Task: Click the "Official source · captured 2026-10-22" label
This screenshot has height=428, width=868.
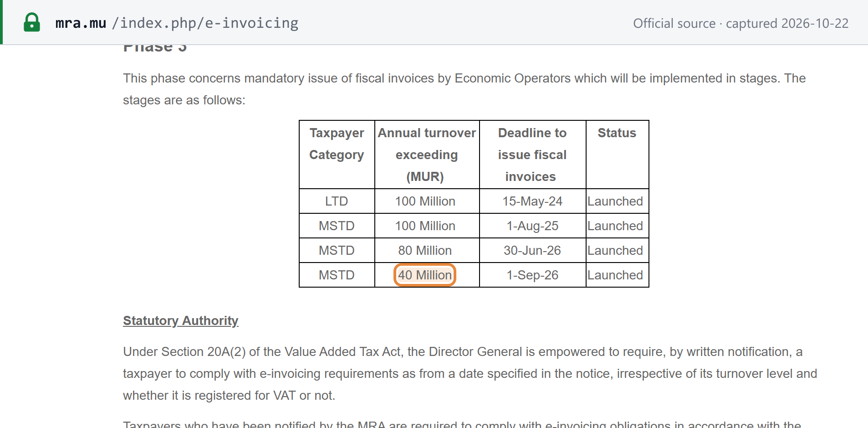Action: point(740,23)
